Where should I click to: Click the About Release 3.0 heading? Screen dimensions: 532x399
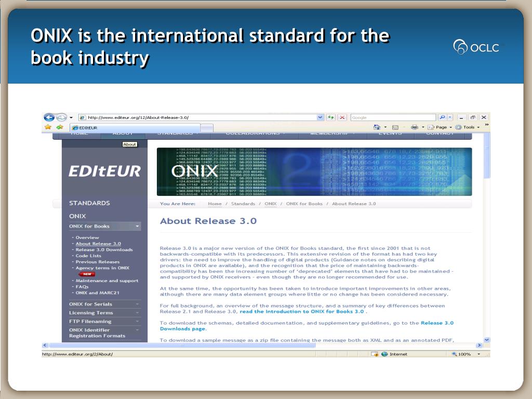tap(208, 221)
